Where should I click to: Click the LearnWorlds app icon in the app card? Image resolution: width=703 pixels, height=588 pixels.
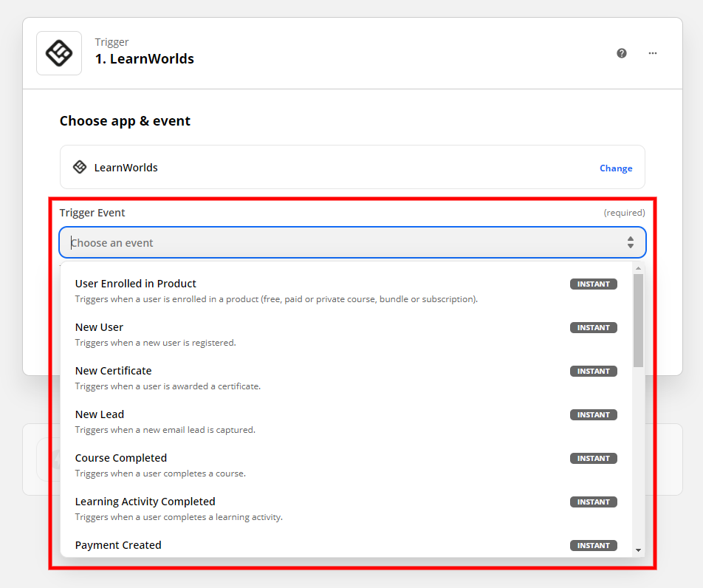[x=80, y=167]
